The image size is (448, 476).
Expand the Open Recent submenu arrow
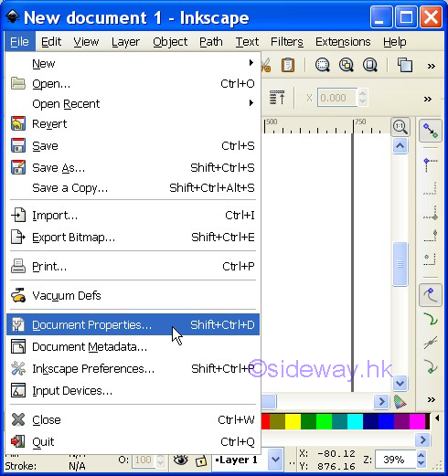coord(251,103)
